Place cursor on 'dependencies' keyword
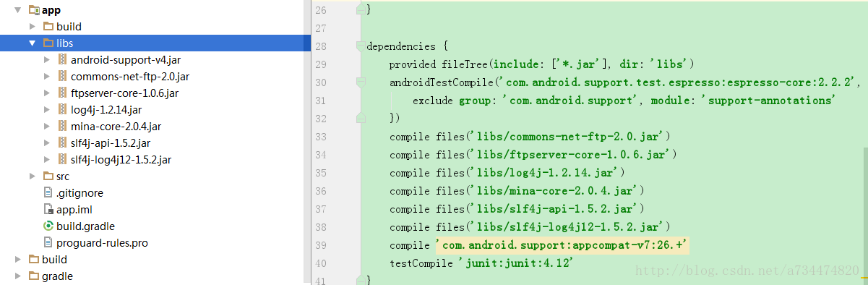The width and height of the screenshot is (868, 285). 401,46
